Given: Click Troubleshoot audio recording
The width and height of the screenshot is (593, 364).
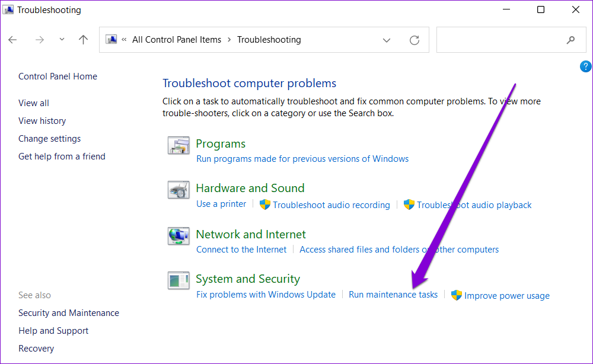Looking at the screenshot, I should click(331, 205).
